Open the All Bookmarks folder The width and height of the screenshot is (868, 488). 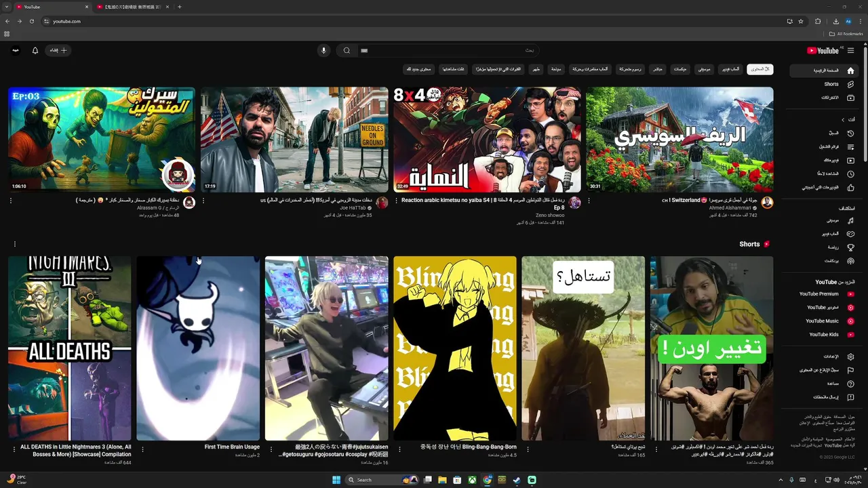point(846,33)
